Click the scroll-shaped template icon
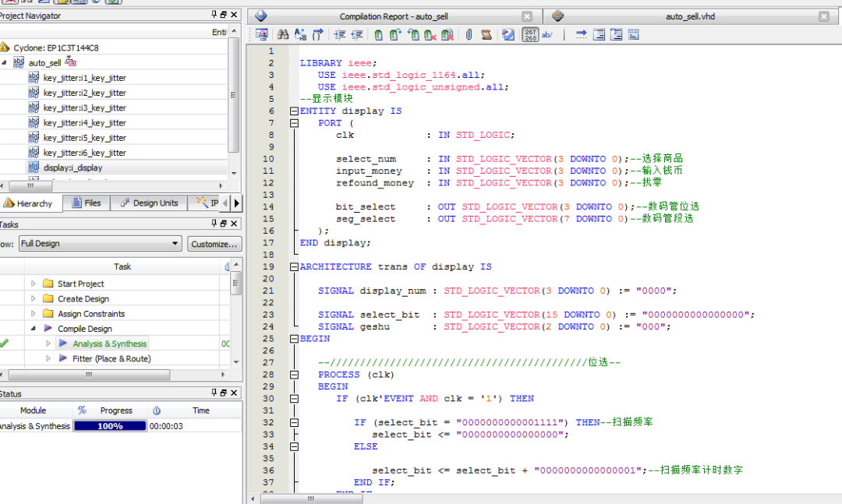Image resolution: width=842 pixels, height=504 pixels. point(486,34)
